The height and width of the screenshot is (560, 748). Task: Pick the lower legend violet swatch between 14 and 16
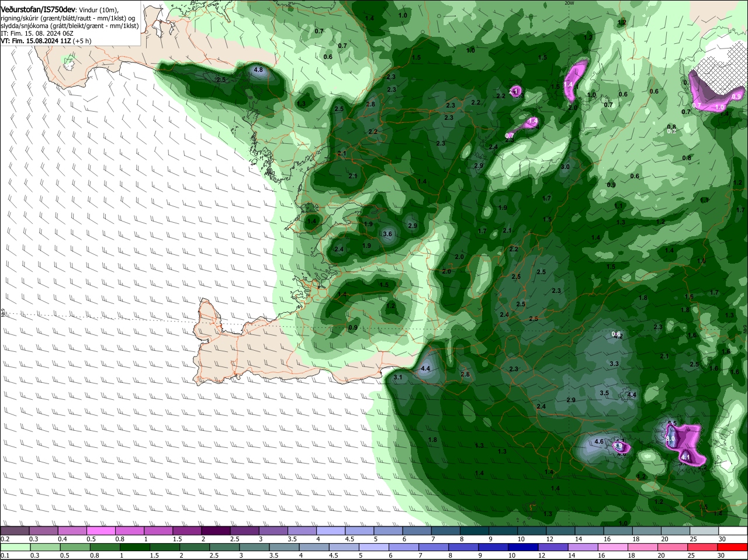(584, 547)
